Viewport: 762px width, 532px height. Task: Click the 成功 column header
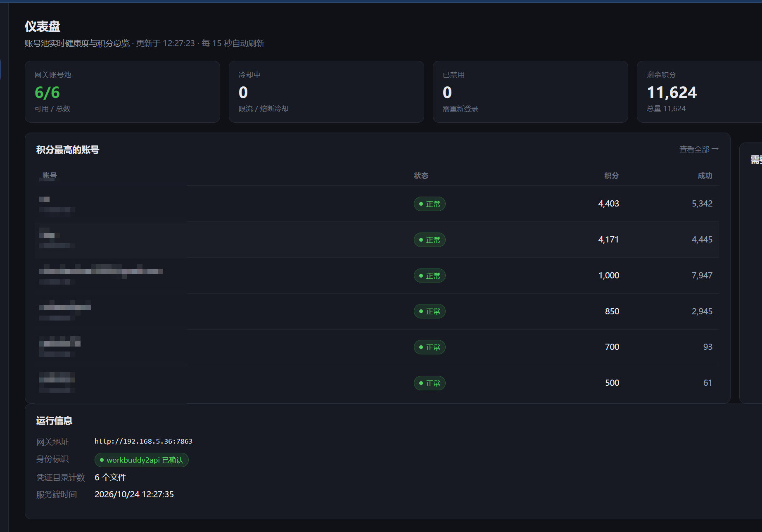pos(705,176)
